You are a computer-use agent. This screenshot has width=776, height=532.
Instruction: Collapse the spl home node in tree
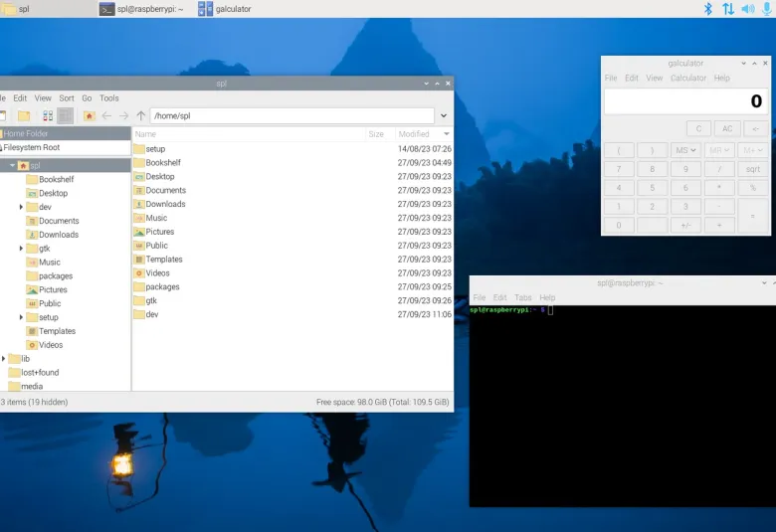12,165
